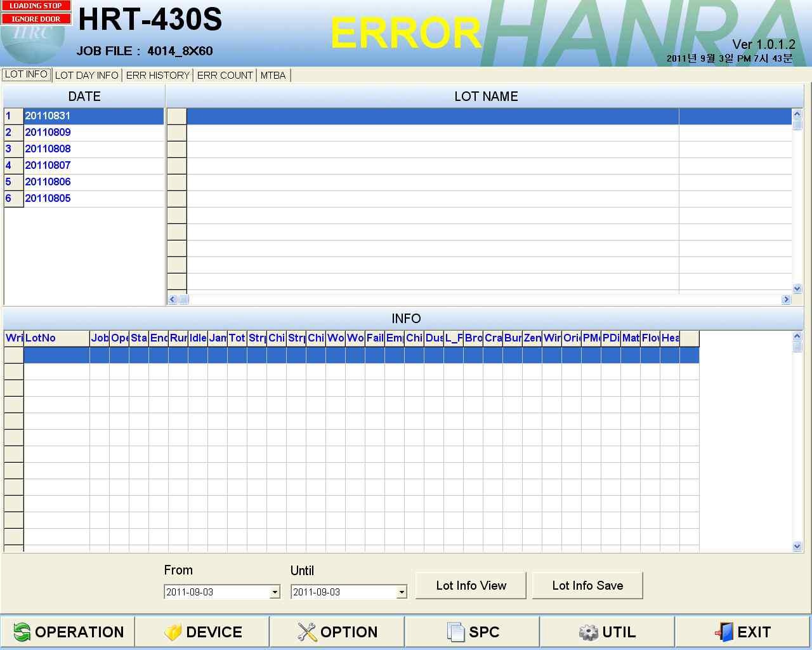Click the Flo column header
Image resolution: width=812 pixels, height=650 pixels.
click(650, 338)
